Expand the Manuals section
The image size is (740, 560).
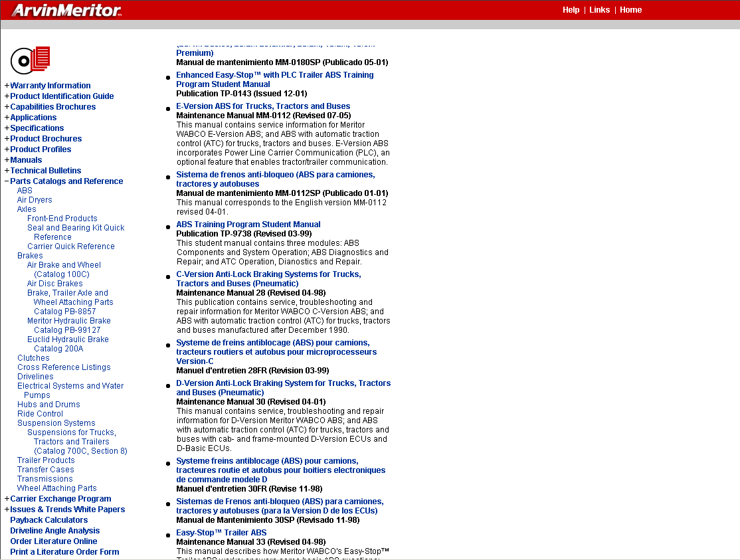click(26, 159)
